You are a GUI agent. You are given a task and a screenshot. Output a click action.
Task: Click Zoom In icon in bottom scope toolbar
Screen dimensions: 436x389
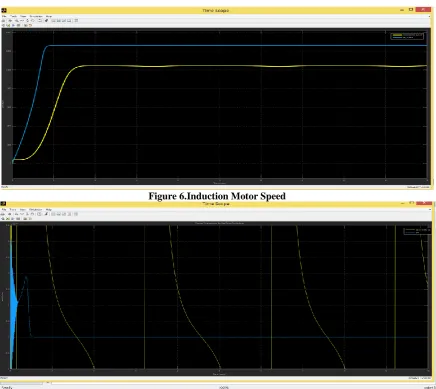pos(16,214)
